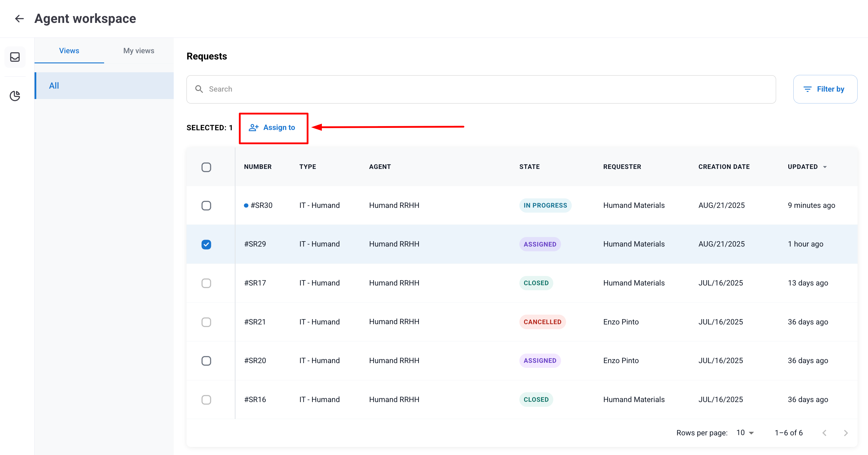
Task: Click the add-person icon in Assign to
Action: (253, 128)
